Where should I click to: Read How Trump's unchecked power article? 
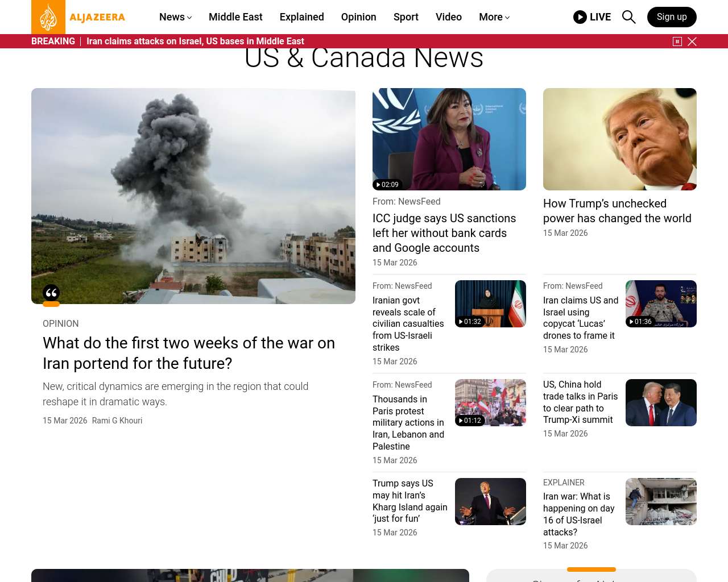tap(617, 211)
